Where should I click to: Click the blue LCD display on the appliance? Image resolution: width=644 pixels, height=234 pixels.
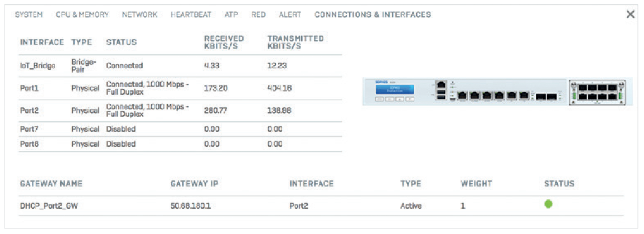(x=395, y=90)
